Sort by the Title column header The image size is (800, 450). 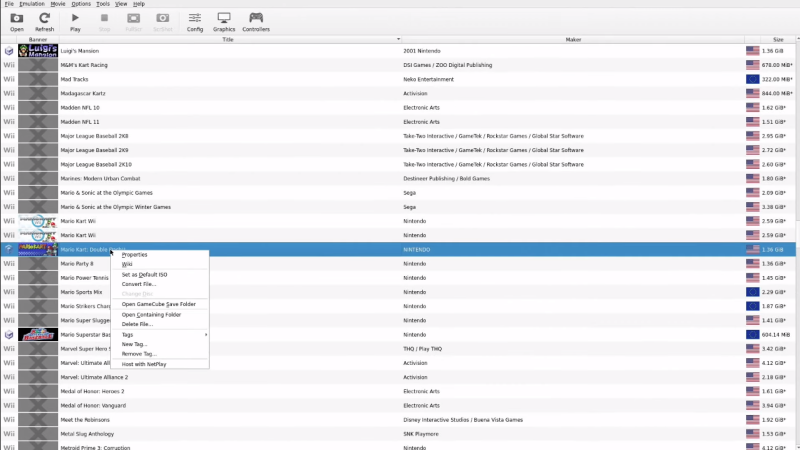tap(230, 39)
